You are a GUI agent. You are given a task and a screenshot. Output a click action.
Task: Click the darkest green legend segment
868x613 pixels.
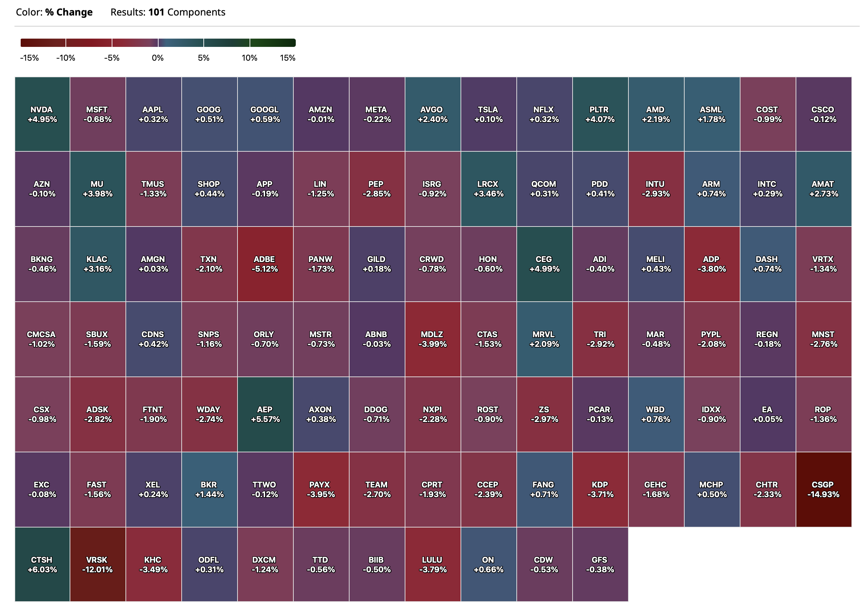pyautogui.click(x=273, y=43)
